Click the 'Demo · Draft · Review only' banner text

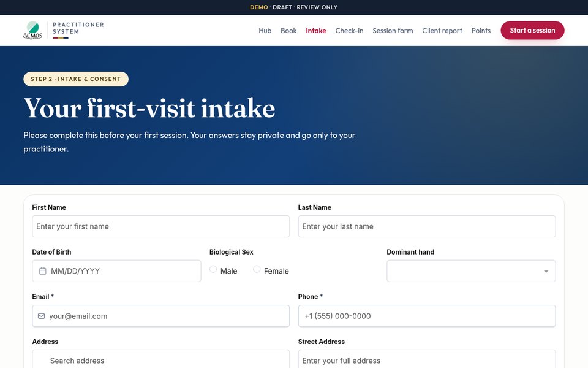(293, 7)
